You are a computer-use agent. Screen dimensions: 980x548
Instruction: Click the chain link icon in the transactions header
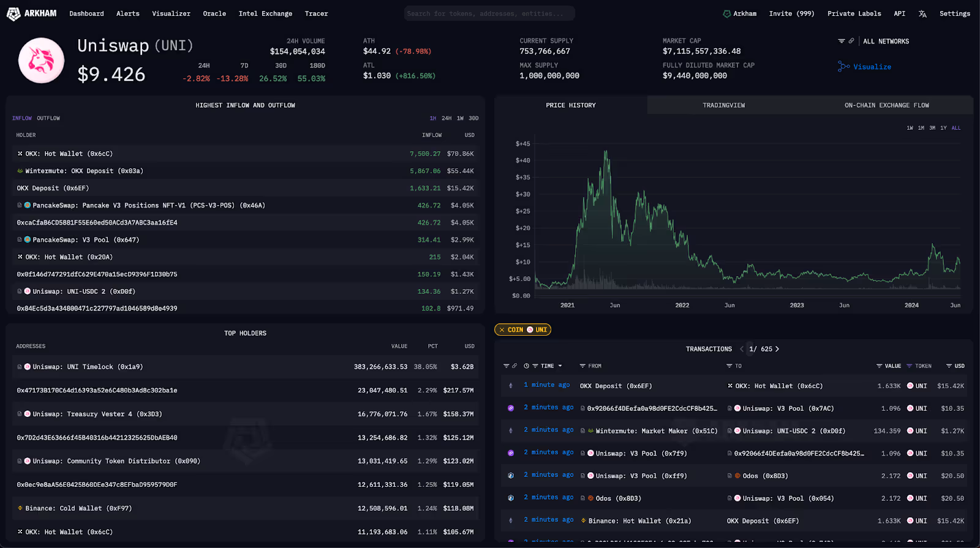(514, 366)
